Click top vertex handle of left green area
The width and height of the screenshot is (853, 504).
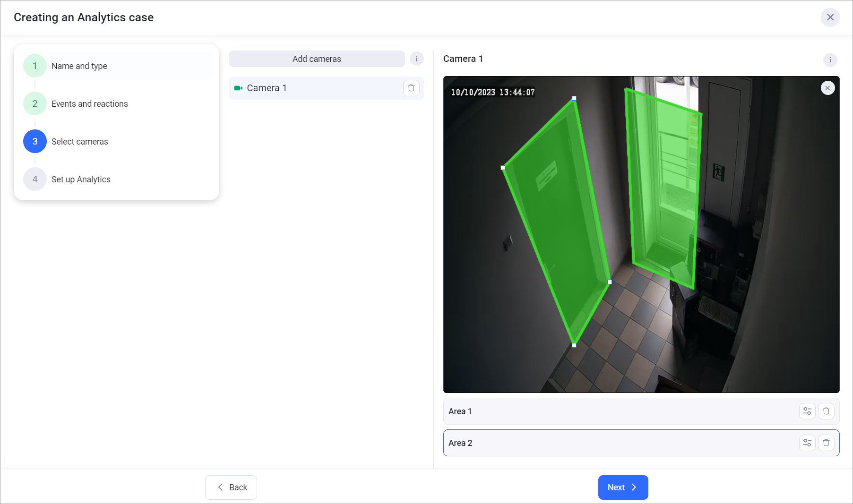[x=574, y=99]
